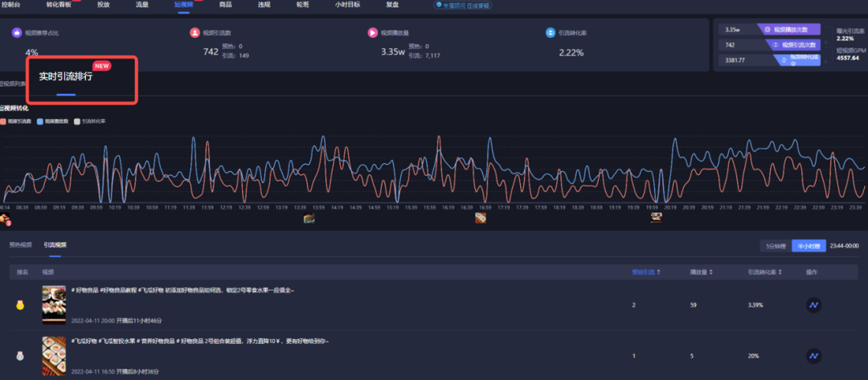Click the video marker thumbnail near 16:59

tap(481, 218)
